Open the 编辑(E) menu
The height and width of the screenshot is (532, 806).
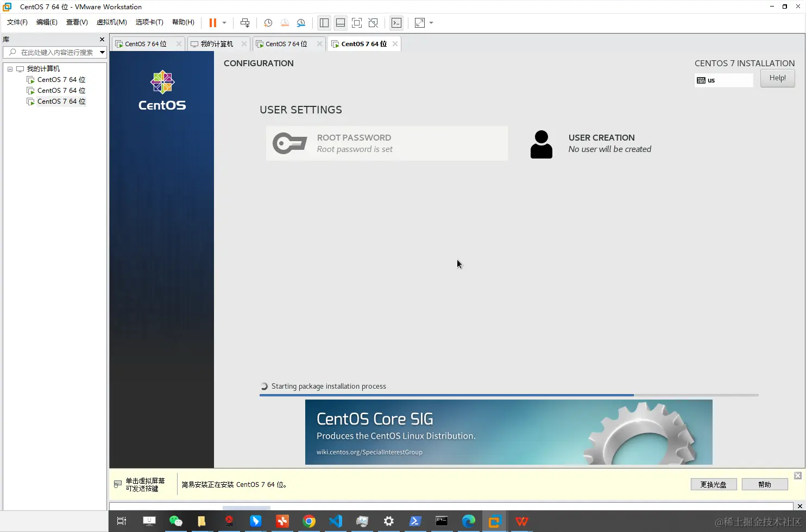click(x=47, y=22)
